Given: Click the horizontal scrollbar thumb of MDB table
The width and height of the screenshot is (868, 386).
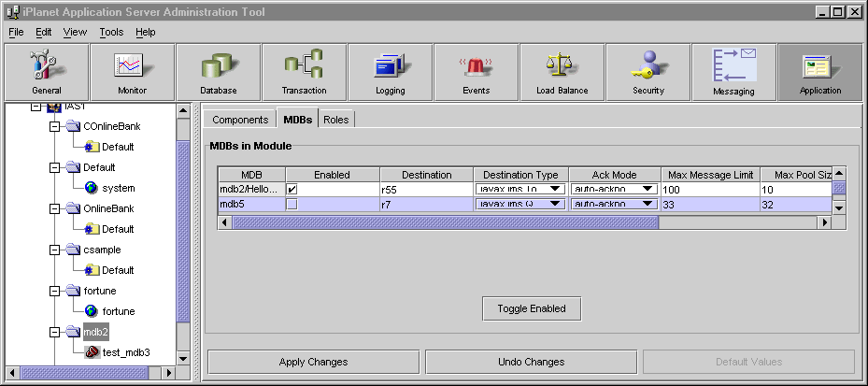Looking at the screenshot, I should click(x=445, y=222).
